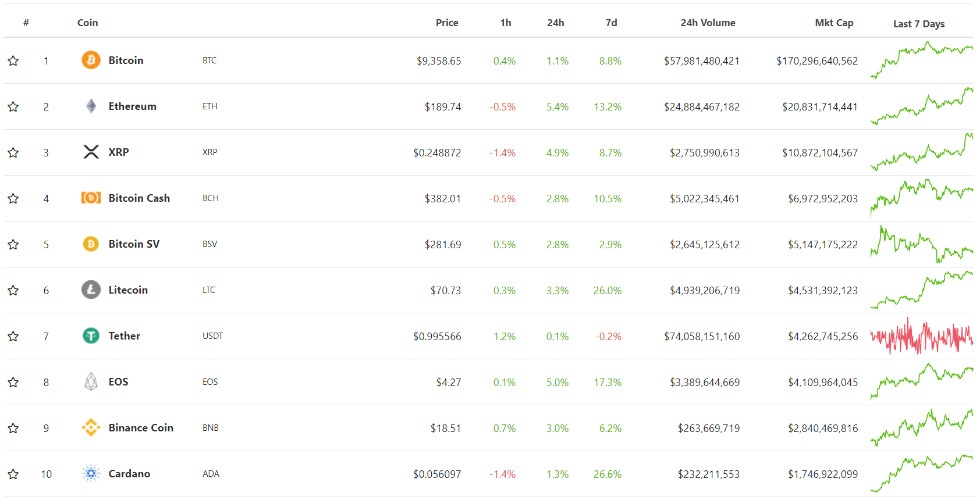The height and width of the screenshot is (500, 980).
Task: Click Bitcoin price $9,358.65
Action: tap(439, 60)
